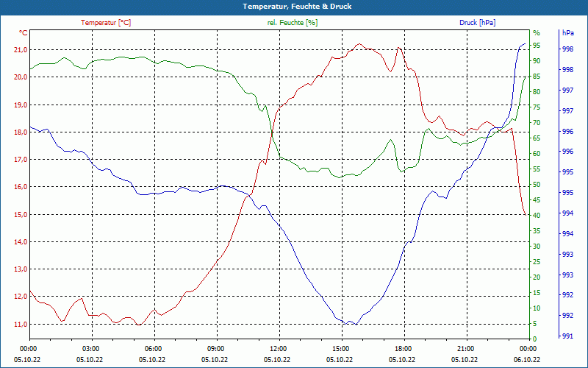Select the blue 'Druck [hPa]' legend label

point(477,23)
